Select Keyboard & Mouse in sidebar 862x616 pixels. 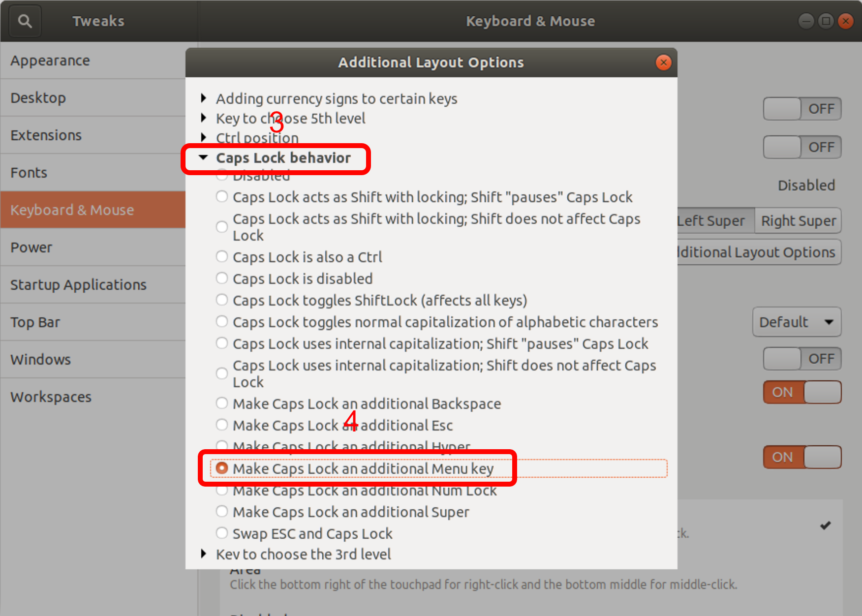click(93, 210)
